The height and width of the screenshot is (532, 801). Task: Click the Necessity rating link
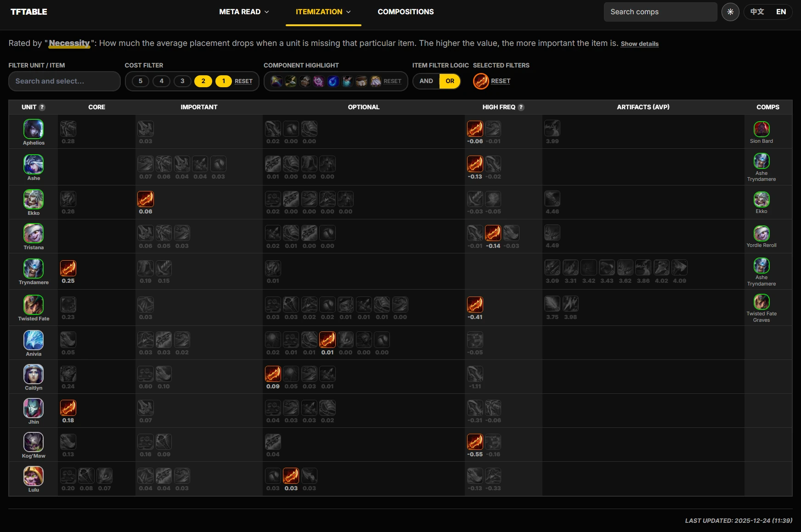69,43
